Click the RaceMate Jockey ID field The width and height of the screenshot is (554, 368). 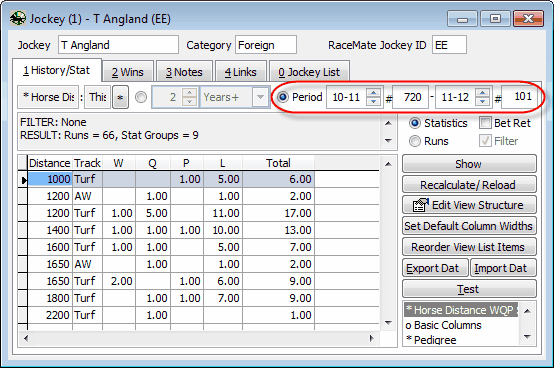[x=449, y=45]
